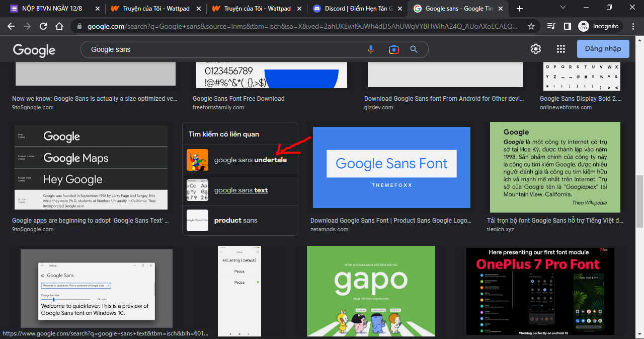Close the Google sans search tab
This screenshot has height=339, width=644.
tap(501, 9)
